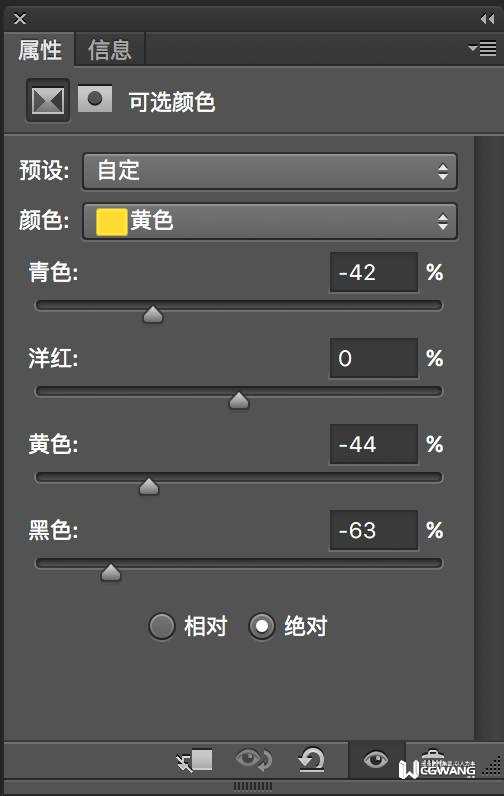Screen dimensions: 504x796
Task: Open the 预设 preset dropdown
Action: coord(270,171)
